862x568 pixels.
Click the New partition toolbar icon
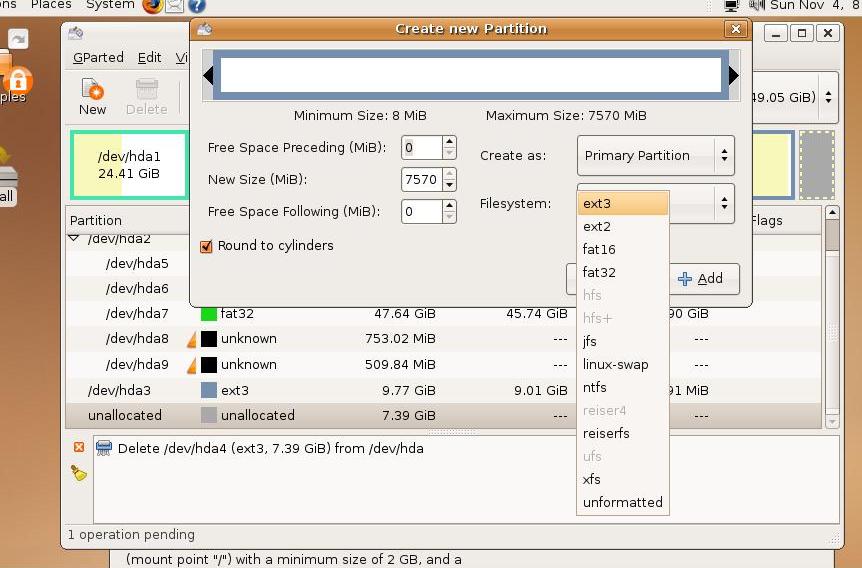pyautogui.click(x=92, y=97)
